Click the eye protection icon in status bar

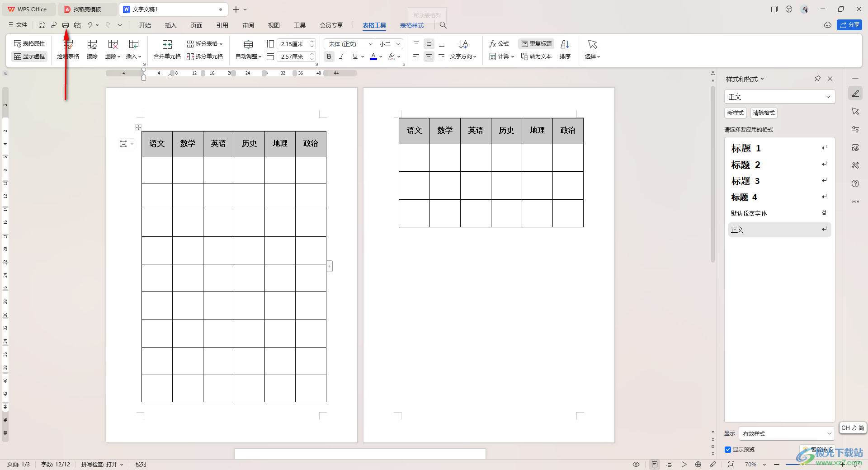[x=636, y=465]
